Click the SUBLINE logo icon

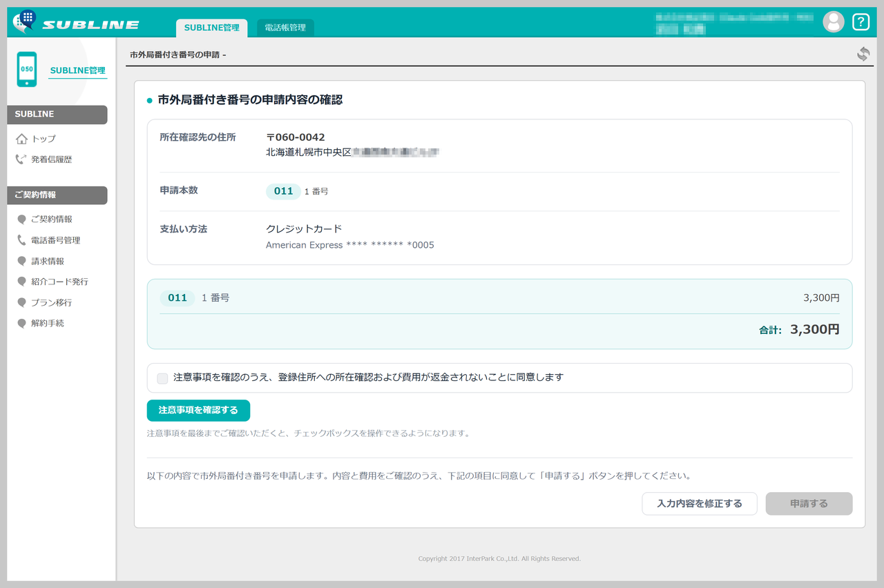(x=25, y=21)
